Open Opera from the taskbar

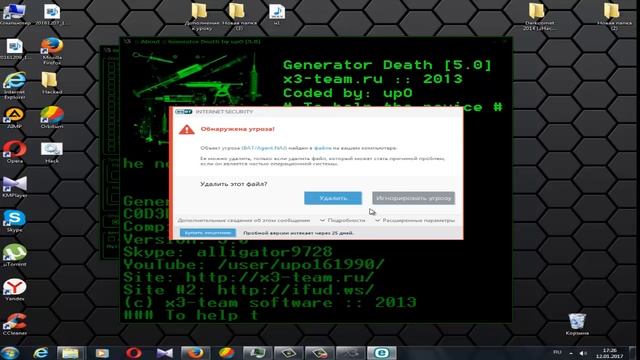click(133, 353)
